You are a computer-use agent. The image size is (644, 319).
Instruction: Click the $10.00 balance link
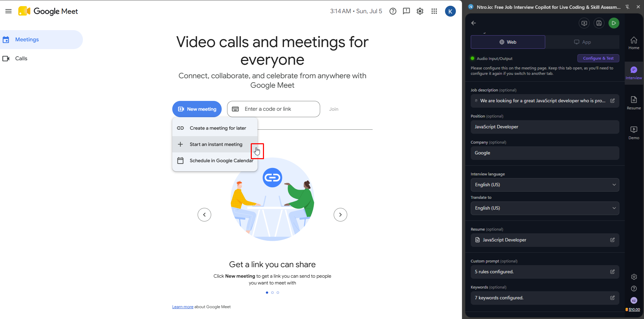(634, 310)
